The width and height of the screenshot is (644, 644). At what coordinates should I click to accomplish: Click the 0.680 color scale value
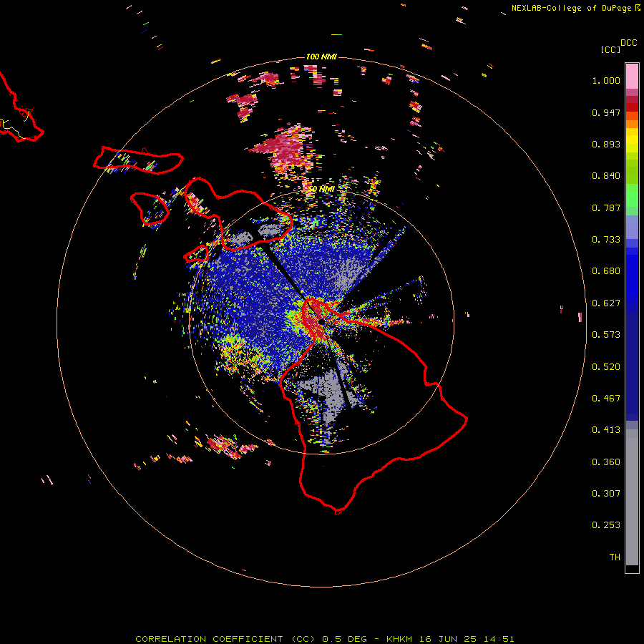[606, 271]
